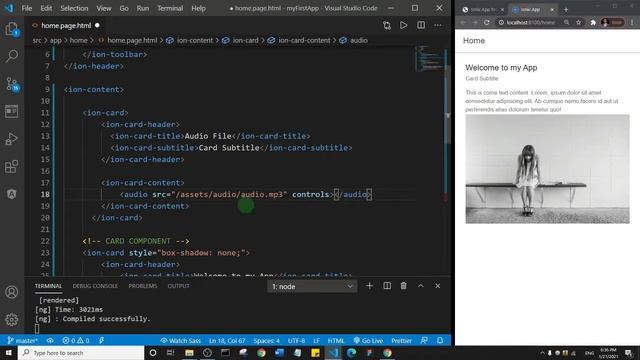
Task: Open notifications bell in status bar
Action: click(x=440, y=340)
